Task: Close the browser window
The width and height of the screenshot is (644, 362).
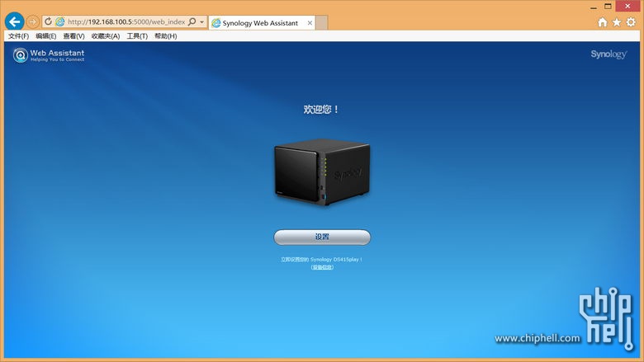Action: coord(627,6)
